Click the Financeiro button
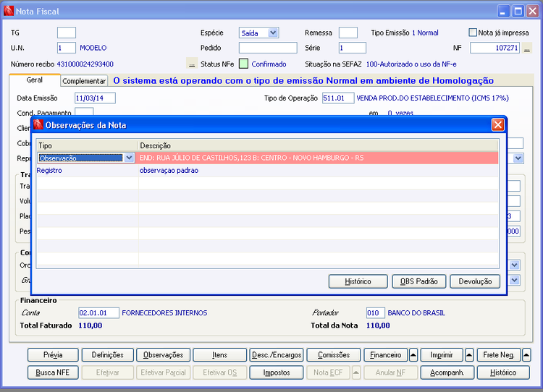 tap(386, 355)
